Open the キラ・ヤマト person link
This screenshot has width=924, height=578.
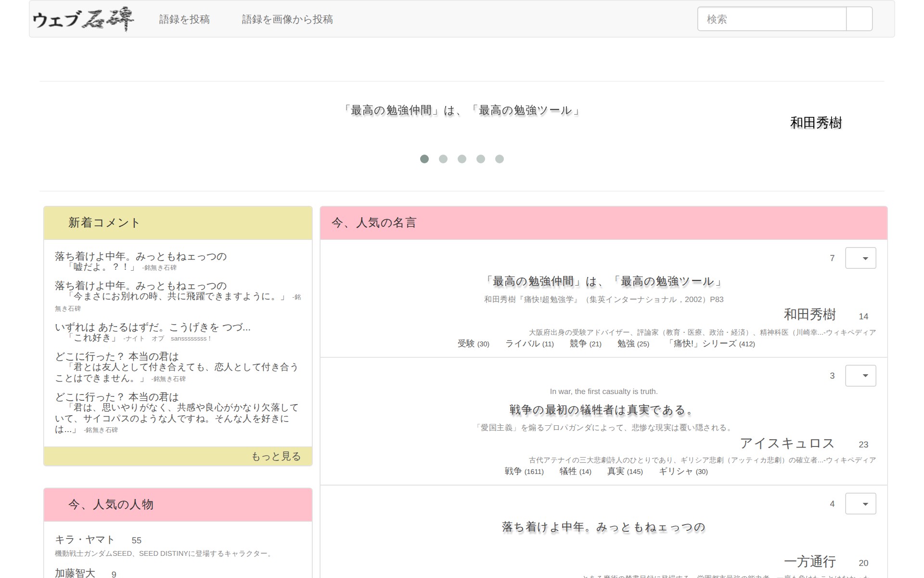(85, 539)
